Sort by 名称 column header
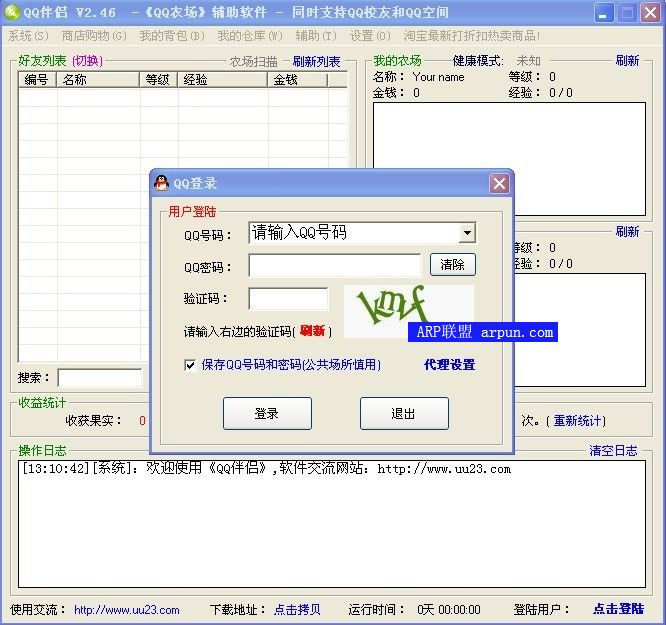Image resolution: width=666 pixels, height=625 pixels. pyautogui.click(x=98, y=79)
